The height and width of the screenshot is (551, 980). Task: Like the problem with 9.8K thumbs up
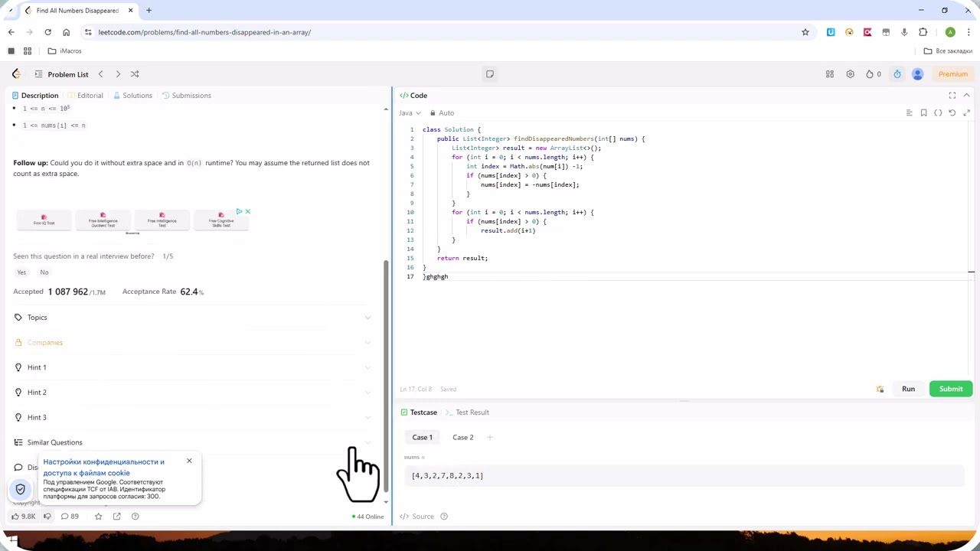(24, 517)
